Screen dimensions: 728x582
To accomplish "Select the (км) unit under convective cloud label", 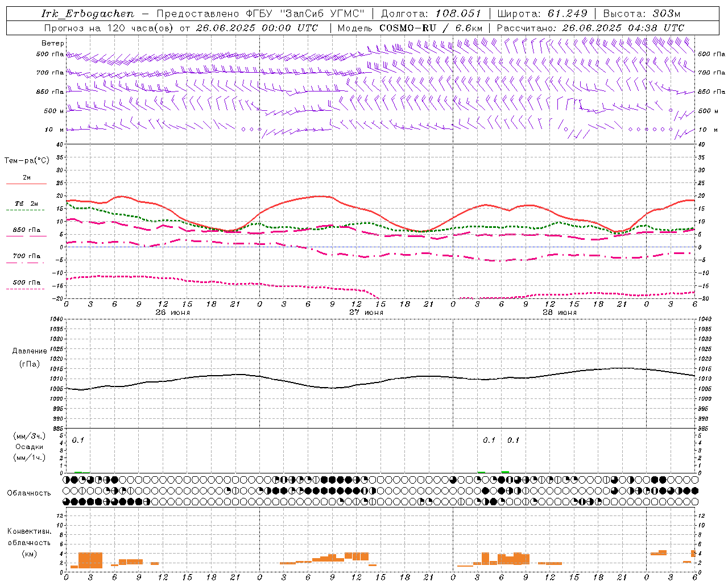I will point(29,554).
